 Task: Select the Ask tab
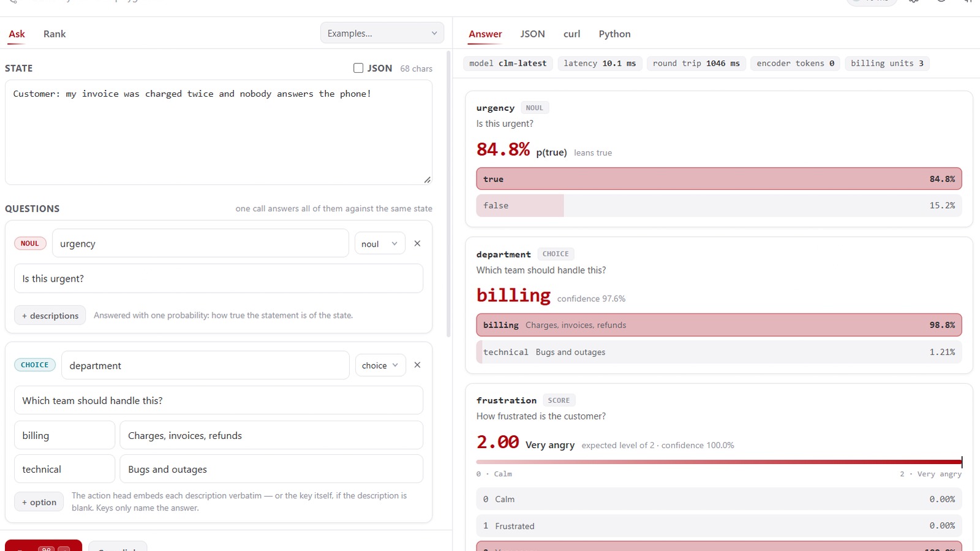pyautogui.click(x=17, y=34)
